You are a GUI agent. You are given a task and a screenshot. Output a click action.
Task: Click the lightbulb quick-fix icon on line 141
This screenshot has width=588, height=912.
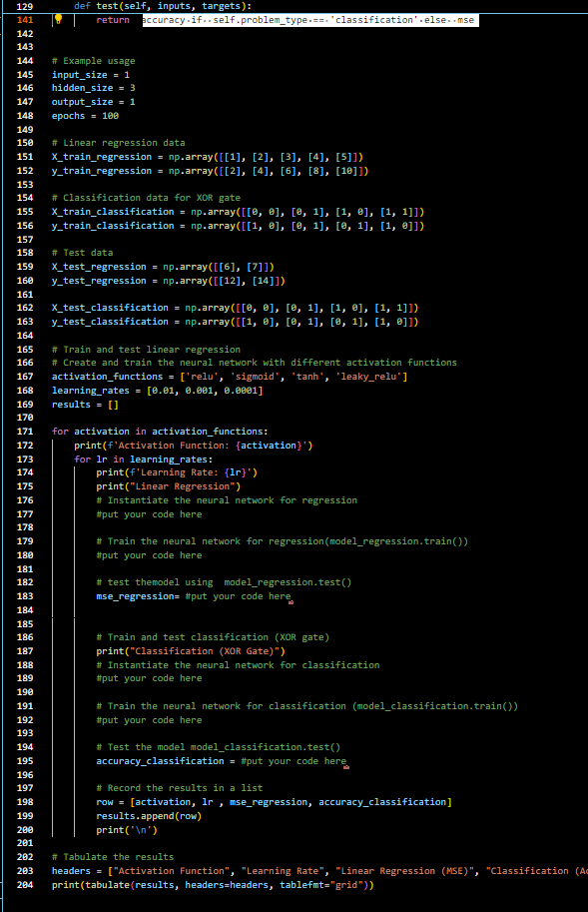tap(58, 19)
